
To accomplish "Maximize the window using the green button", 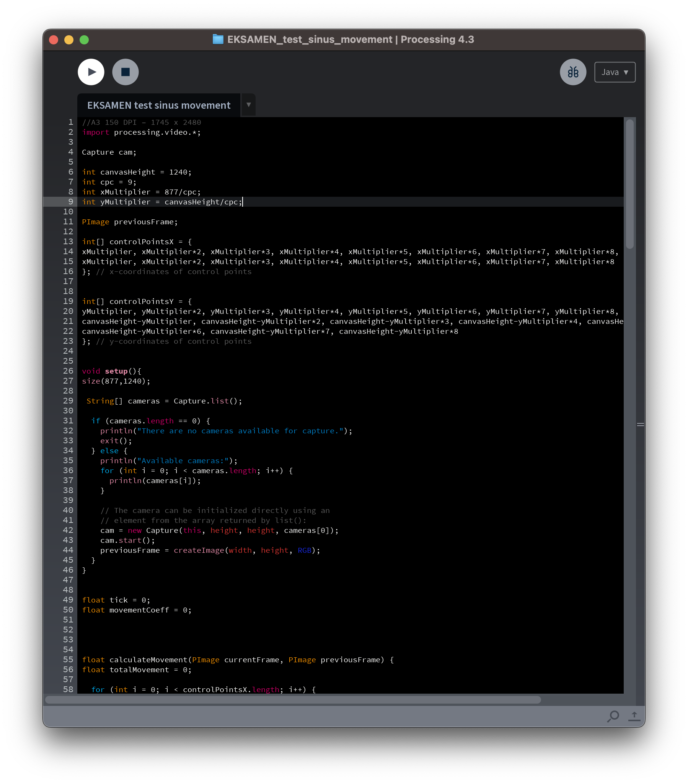I will [84, 40].
